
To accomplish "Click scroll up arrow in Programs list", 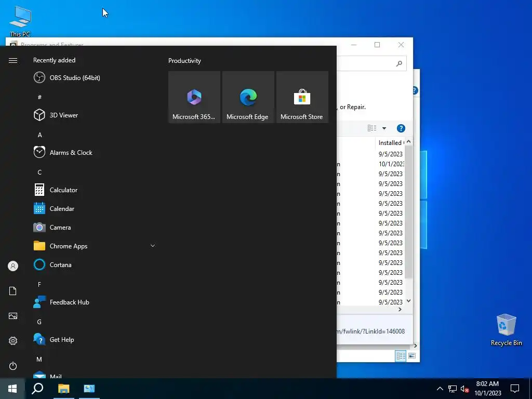I will point(408,141).
